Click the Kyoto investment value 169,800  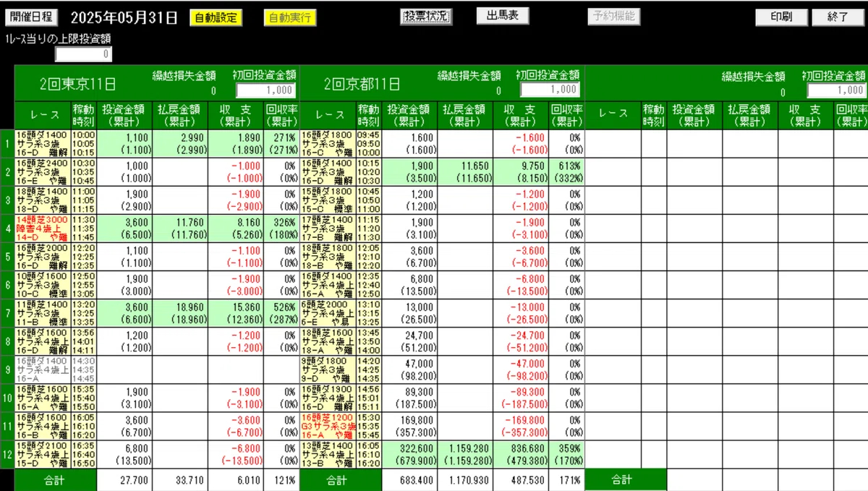417,419
